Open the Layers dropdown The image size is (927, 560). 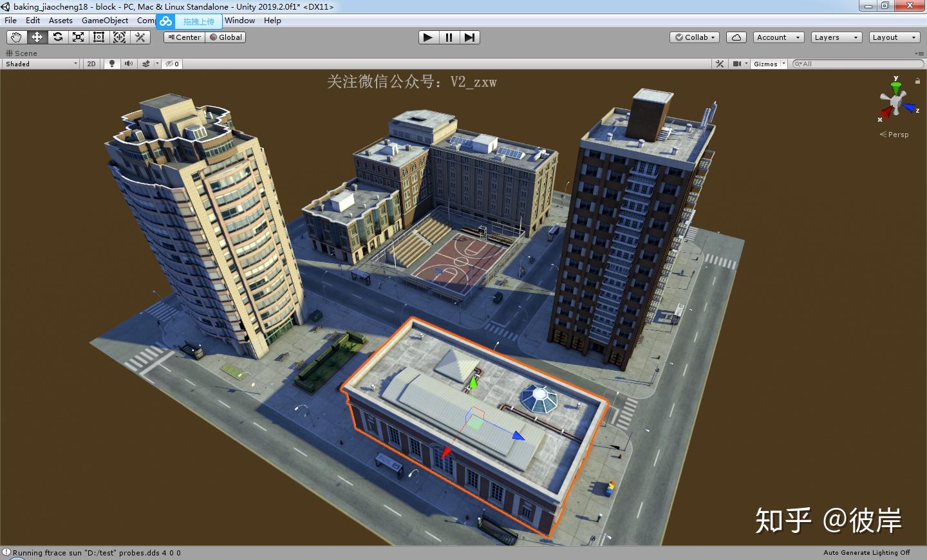(836, 37)
